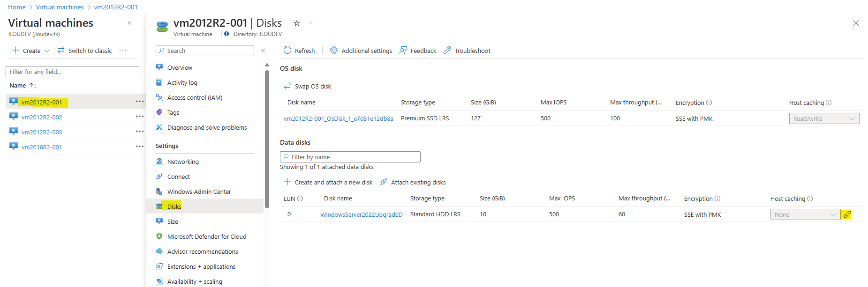Open Troubleshoot wrench icon
The height and width of the screenshot is (287, 868).
tap(447, 51)
